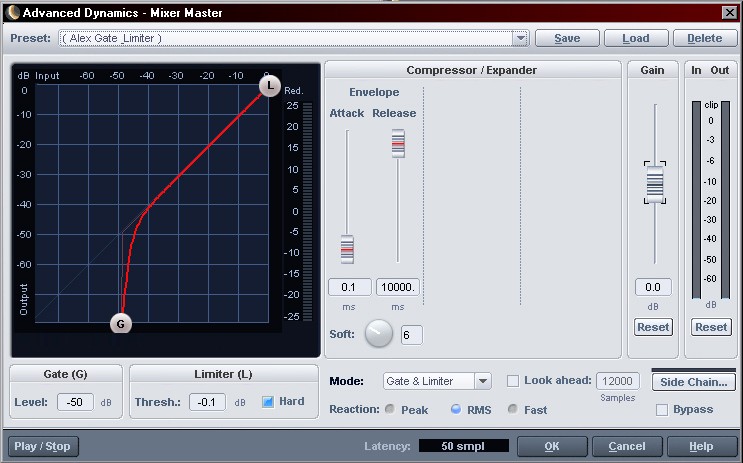
Task: Click the Limiter L handle on the graph
Action: pyautogui.click(x=270, y=86)
